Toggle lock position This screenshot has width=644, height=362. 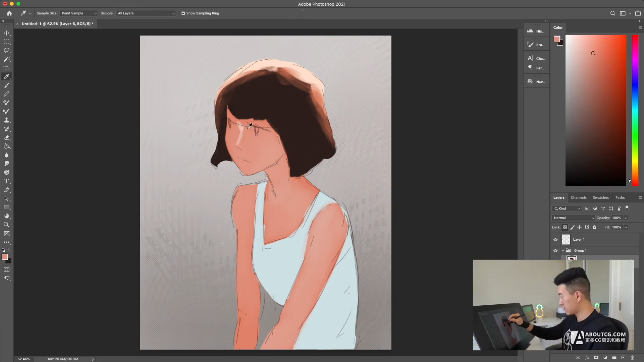pos(579,227)
